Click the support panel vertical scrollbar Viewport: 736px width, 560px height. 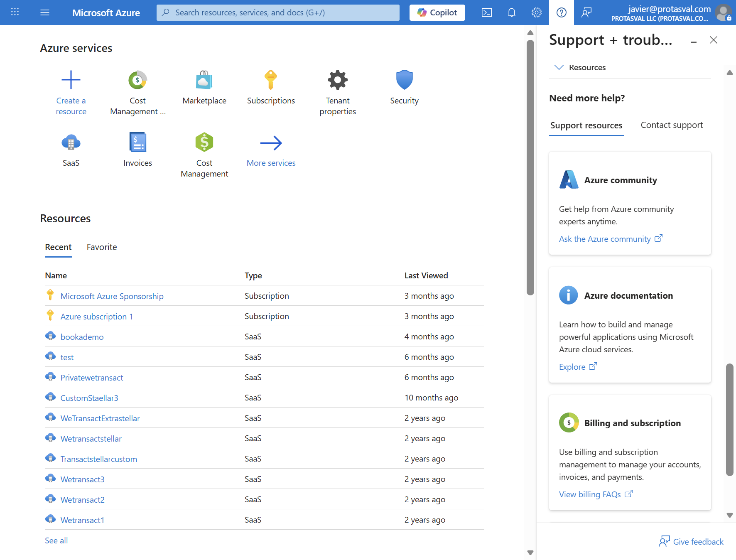click(x=730, y=420)
